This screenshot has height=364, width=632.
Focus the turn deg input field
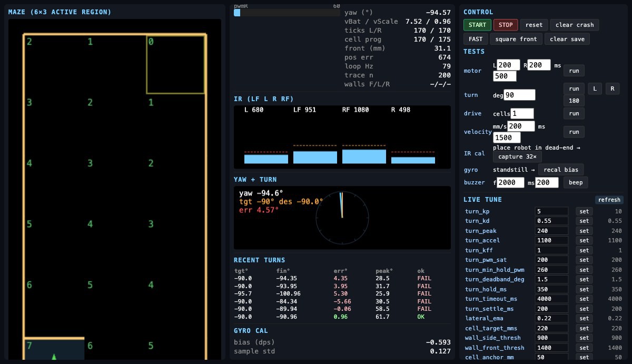pyautogui.click(x=519, y=95)
